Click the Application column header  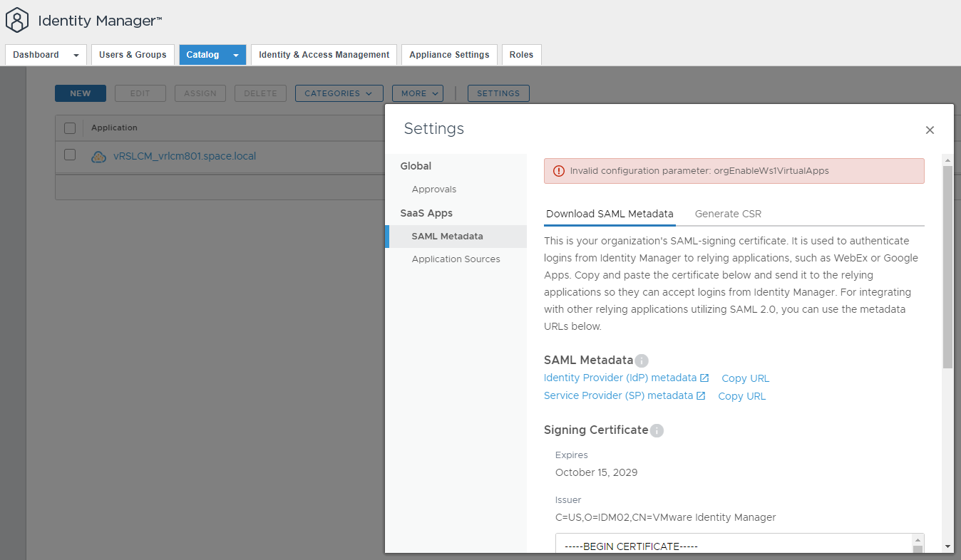(x=114, y=128)
